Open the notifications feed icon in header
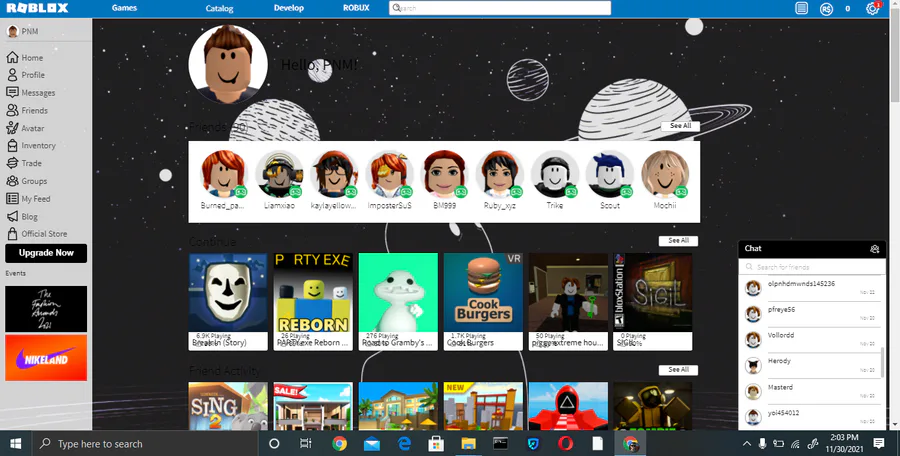 point(801,8)
